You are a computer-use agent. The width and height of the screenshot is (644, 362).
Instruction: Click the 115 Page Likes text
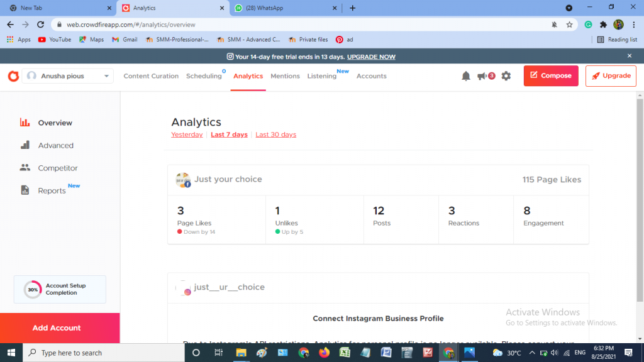(552, 180)
